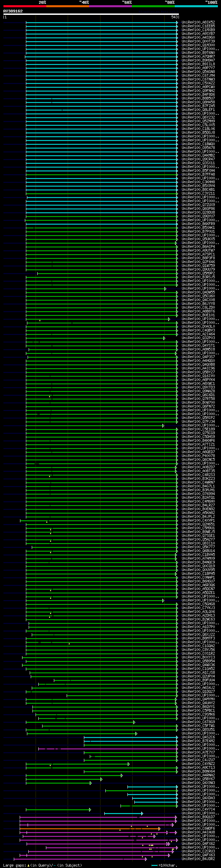Open hit UniRef100_A4S9G0
The height and width of the screenshot is (868, 221).
[x=198, y=37]
